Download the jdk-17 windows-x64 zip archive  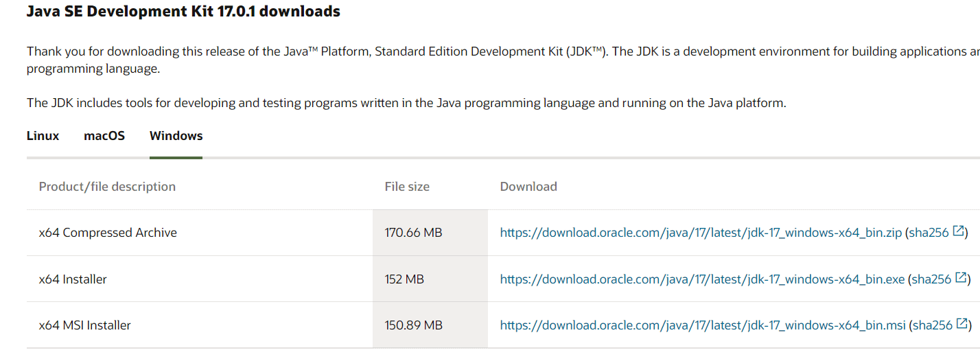pyautogui.click(x=701, y=233)
